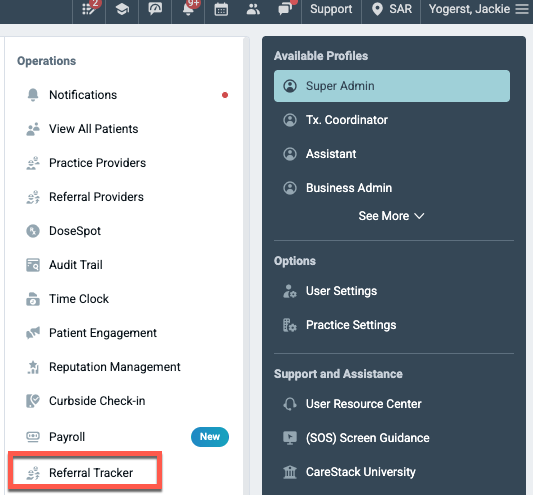Open CareStack University link

(360, 472)
